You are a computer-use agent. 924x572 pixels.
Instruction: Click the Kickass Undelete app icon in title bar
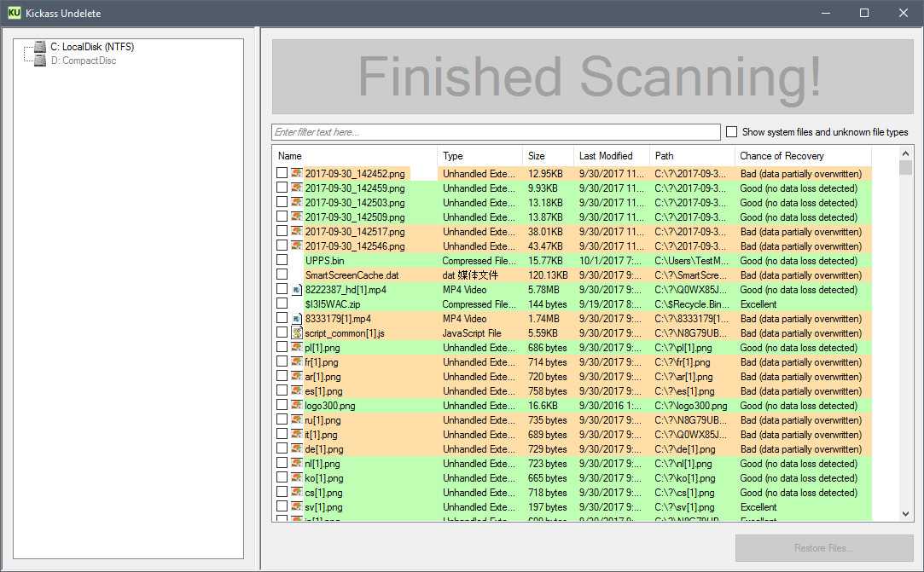point(14,13)
